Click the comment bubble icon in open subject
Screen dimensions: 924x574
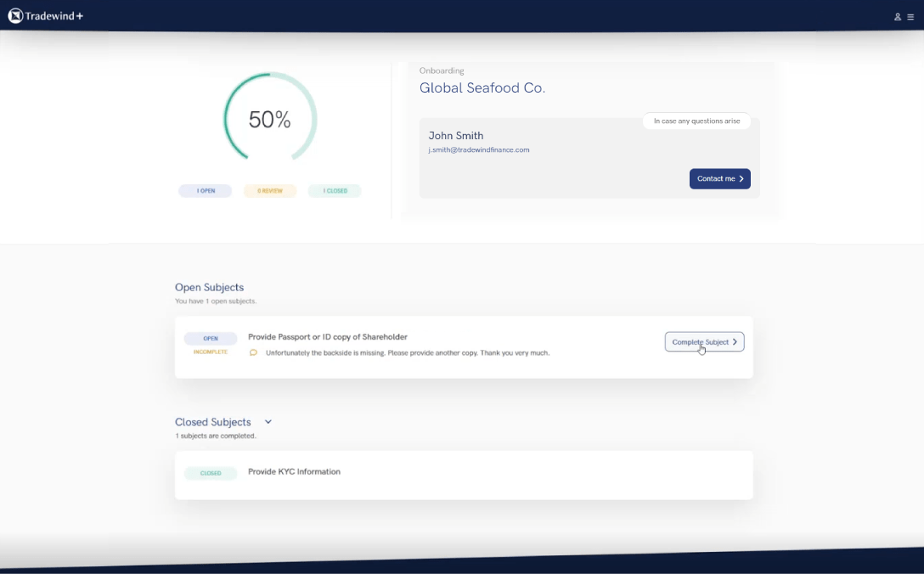pyautogui.click(x=253, y=352)
